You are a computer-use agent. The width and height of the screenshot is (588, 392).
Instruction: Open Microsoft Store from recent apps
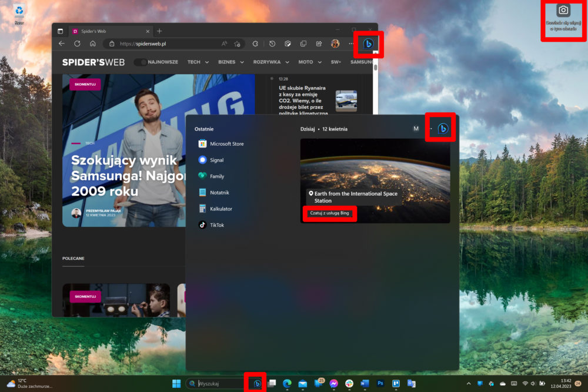[221, 144]
